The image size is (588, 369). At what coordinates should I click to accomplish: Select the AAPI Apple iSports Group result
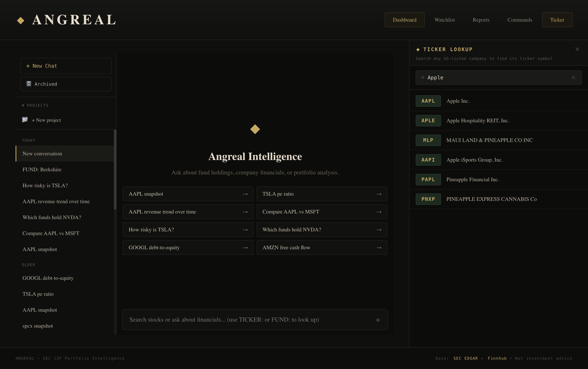pos(498,160)
